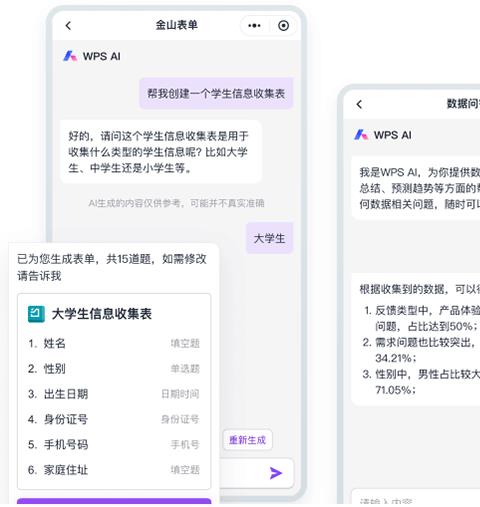Select the 5. 手机号码 question row

point(114,444)
